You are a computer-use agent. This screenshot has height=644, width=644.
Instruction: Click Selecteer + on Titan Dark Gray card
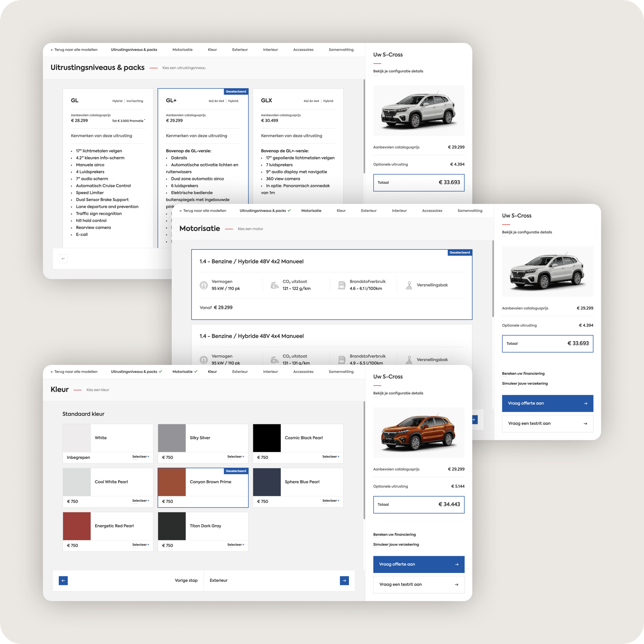pyautogui.click(x=235, y=544)
